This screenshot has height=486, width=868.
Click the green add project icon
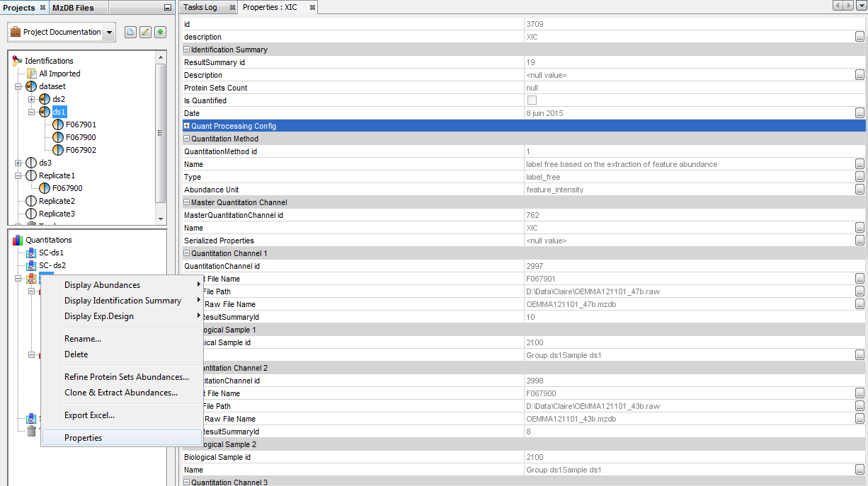point(160,32)
